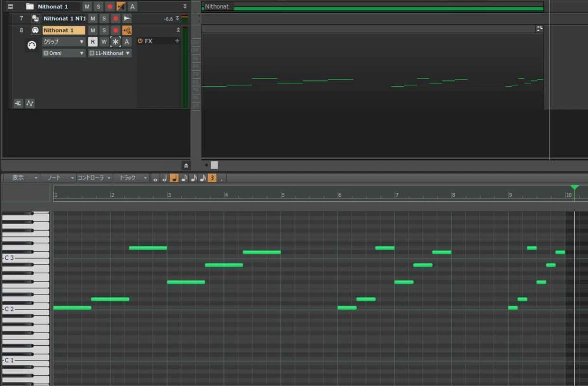Toggle archive (A) on Nithonat 1 folder
This screenshot has width=588, height=386.
click(x=132, y=6)
